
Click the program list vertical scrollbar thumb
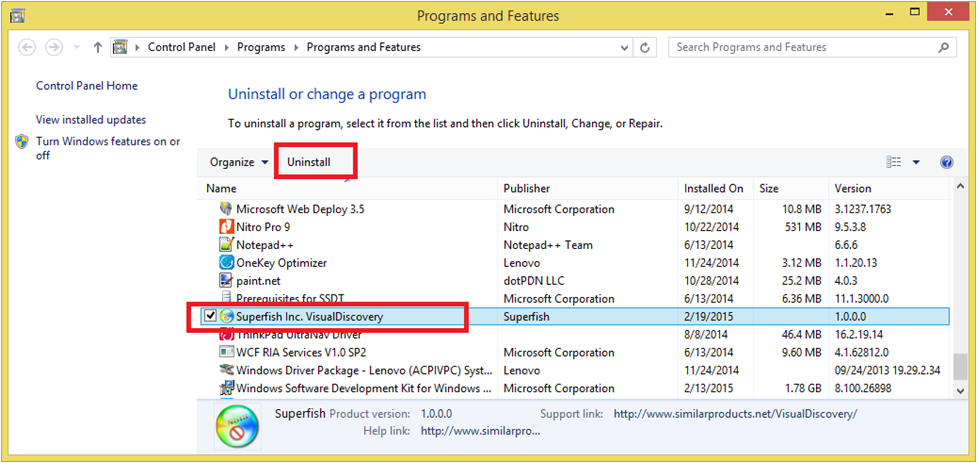(x=958, y=368)
